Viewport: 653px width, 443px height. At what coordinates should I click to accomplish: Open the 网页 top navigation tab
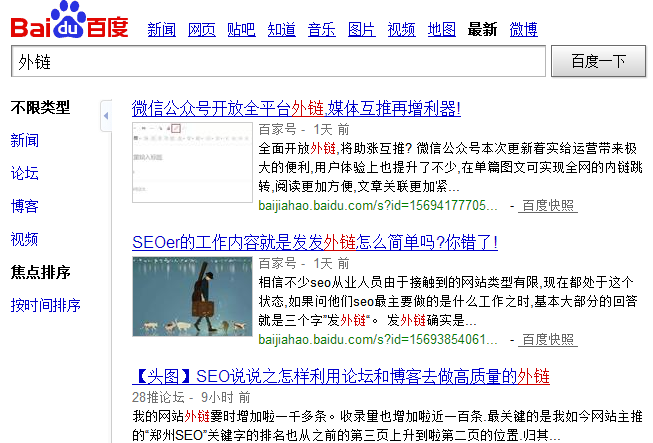(202, 29)
